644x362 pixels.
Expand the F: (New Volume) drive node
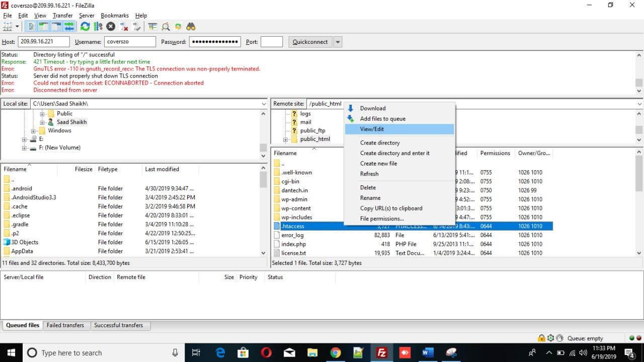click(x=25, y=148)
